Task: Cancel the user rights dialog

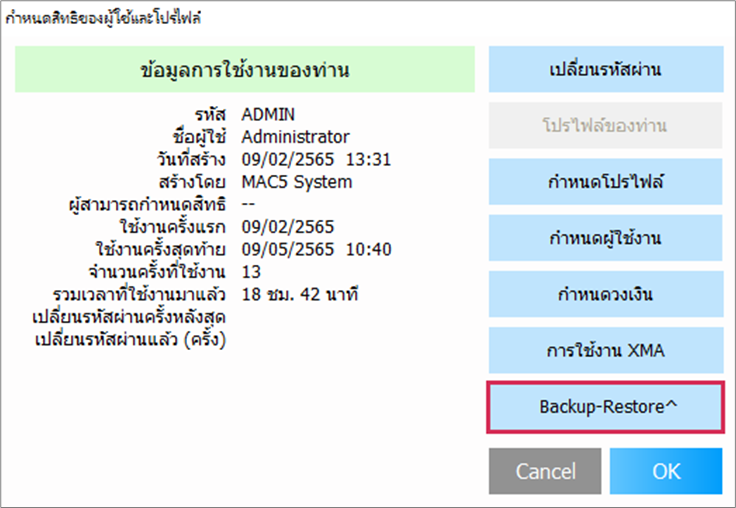Action: pyautogui.click(x=545, y=471)
